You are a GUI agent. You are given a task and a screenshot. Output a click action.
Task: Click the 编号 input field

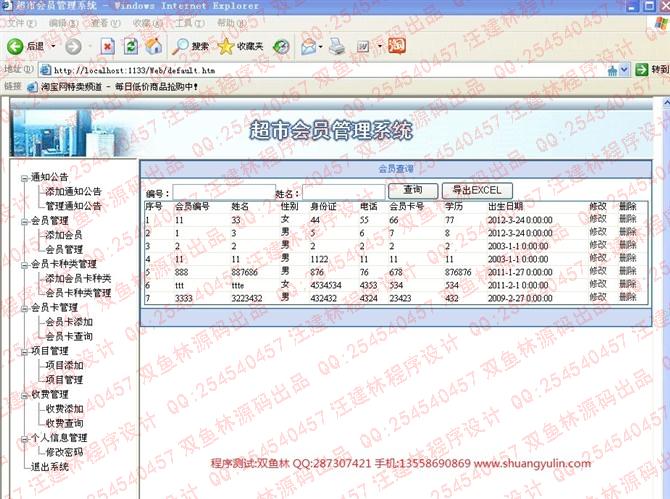tap(224, 193)
